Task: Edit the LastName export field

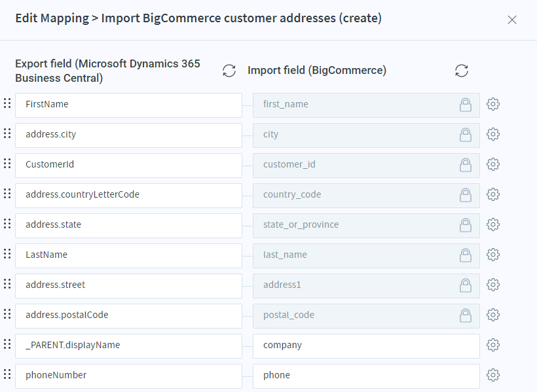Action: (x=128, y=256)
